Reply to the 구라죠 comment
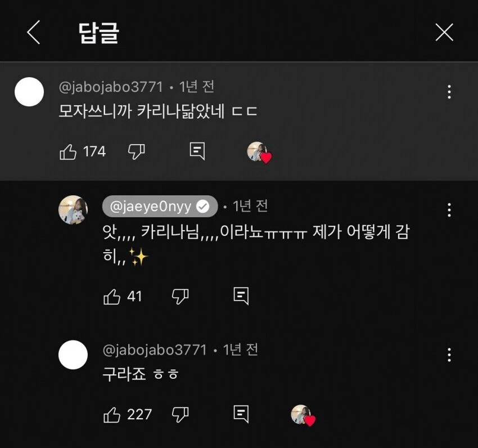 241,415
